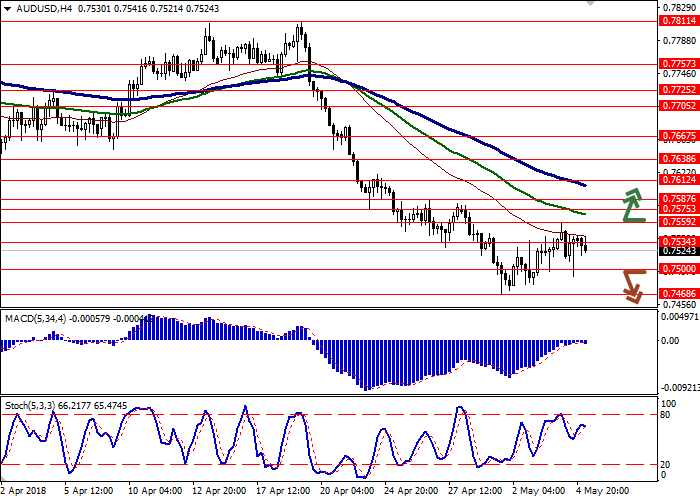This screenshot has height=500, width=700.
Task: Click the 0.76675 price level label
Action: coord(677,135)
